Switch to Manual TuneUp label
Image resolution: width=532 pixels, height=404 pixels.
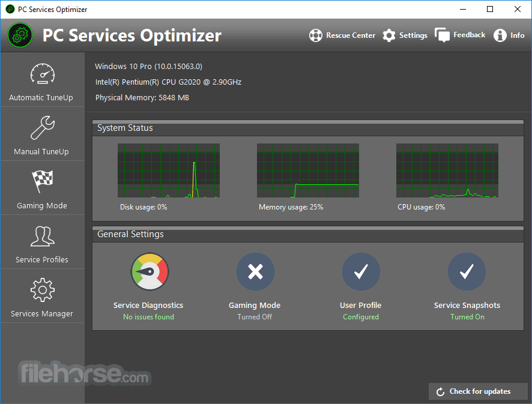pos(41,152)
